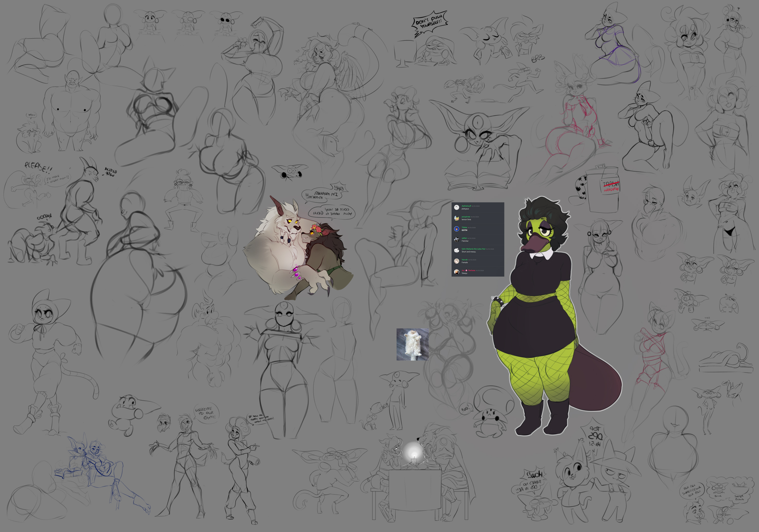Click the 'Short and messy.' message

469,252
